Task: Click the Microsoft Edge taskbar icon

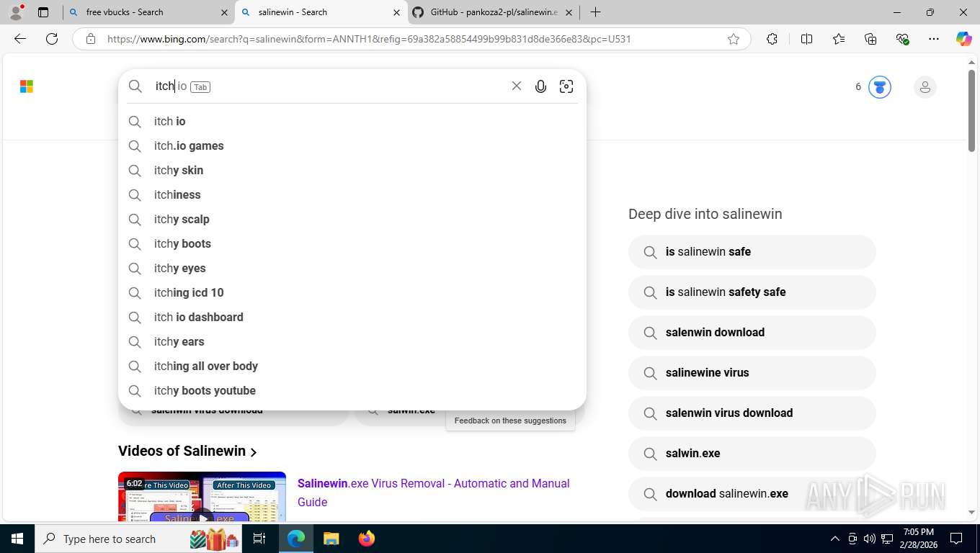Action: tap(296, 539)
